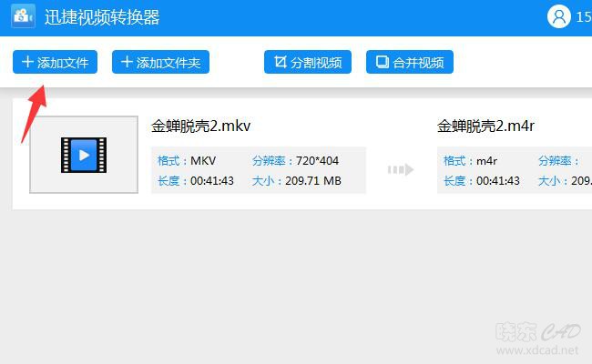The height and width of the screenshot is (364, 592).
Task: Click the source format value MKV
Action: pos(203,161)
